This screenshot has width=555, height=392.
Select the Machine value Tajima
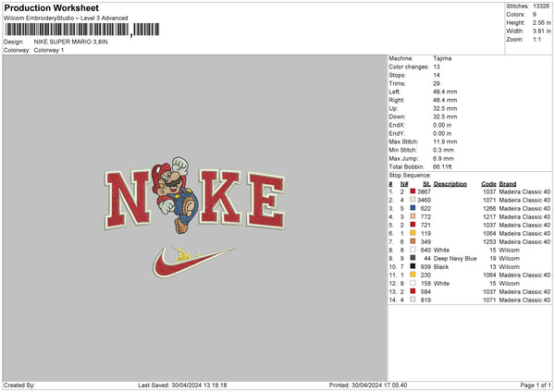point(442,58)
